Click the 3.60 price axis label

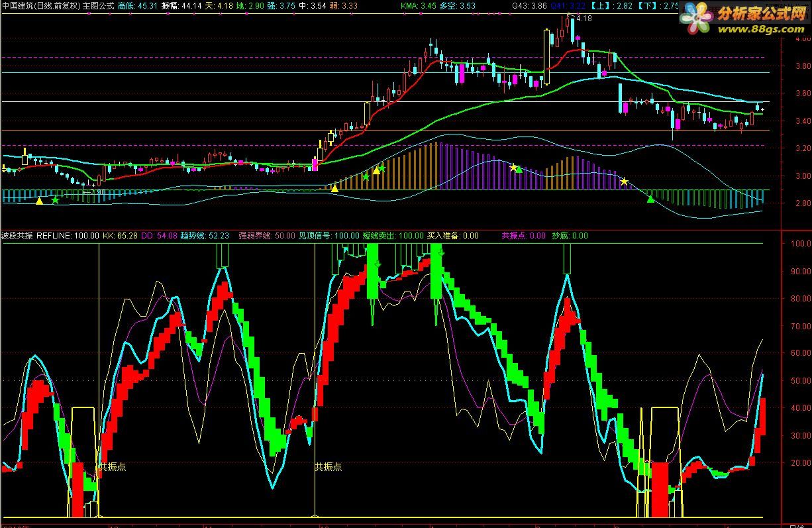pyautogui.click(x=802, y=93)
